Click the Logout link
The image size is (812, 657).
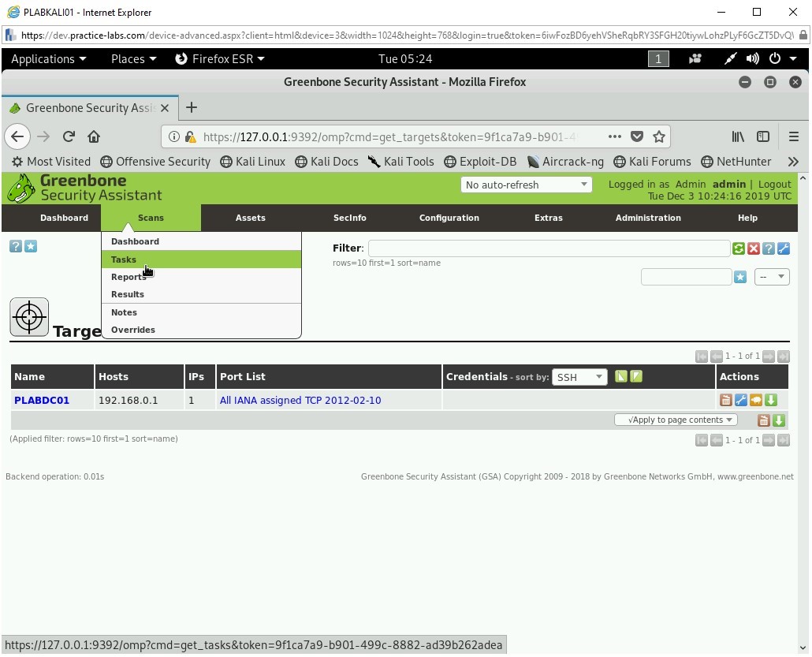[774, 184]
